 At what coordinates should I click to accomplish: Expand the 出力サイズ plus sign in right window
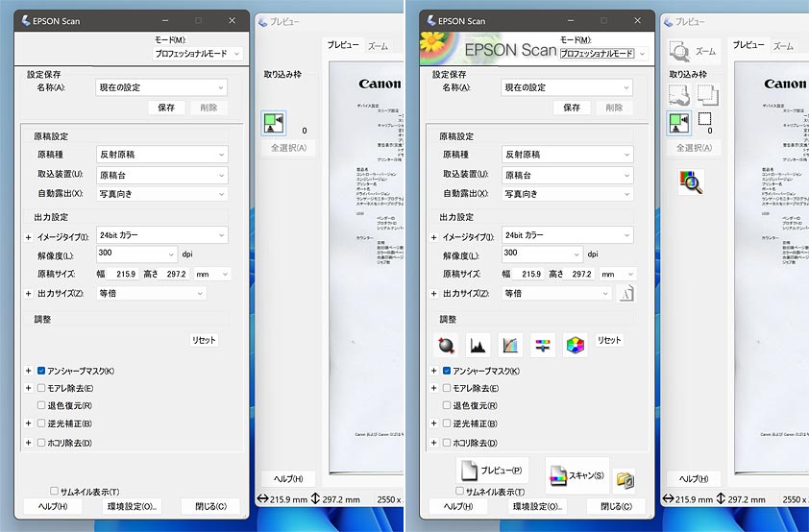coord(434,294)
